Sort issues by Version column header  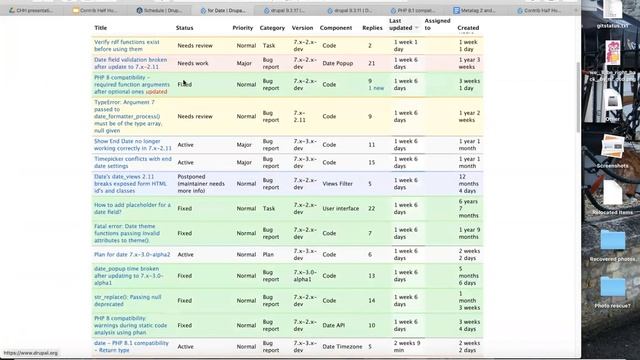[x=302, y=28]
